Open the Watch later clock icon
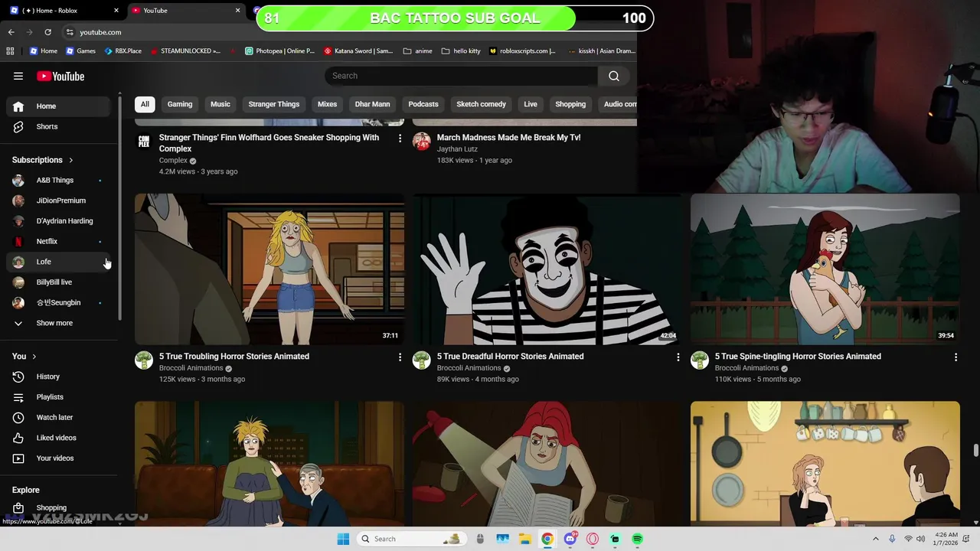The height and width of the screenshot is (551, 980). (x=18, y=417)
